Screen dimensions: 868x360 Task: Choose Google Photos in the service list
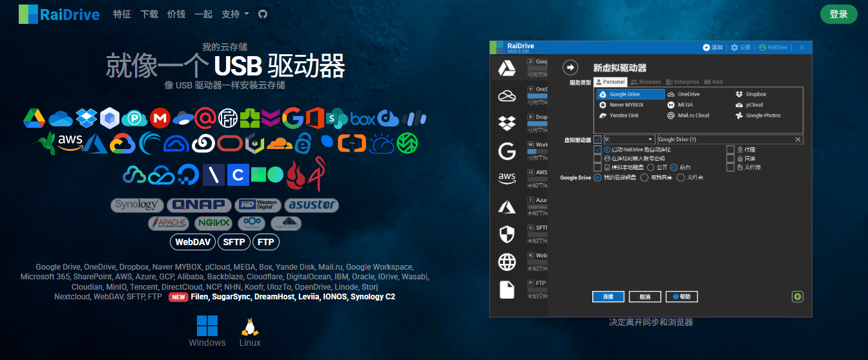click(x=759, y=115)
